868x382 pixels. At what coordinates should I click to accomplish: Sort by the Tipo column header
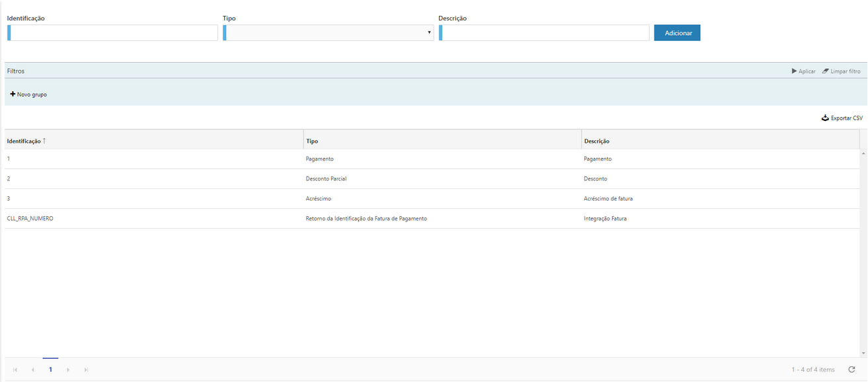pos(312,141)
